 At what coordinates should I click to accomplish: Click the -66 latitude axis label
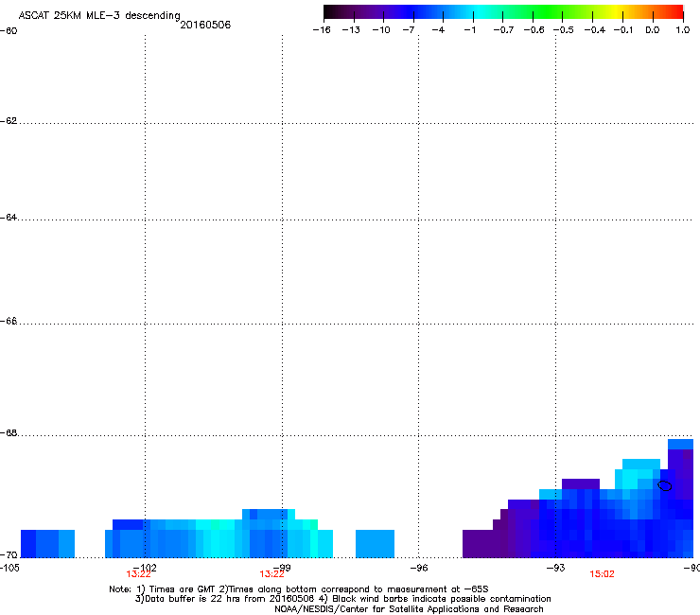point(9,321)
